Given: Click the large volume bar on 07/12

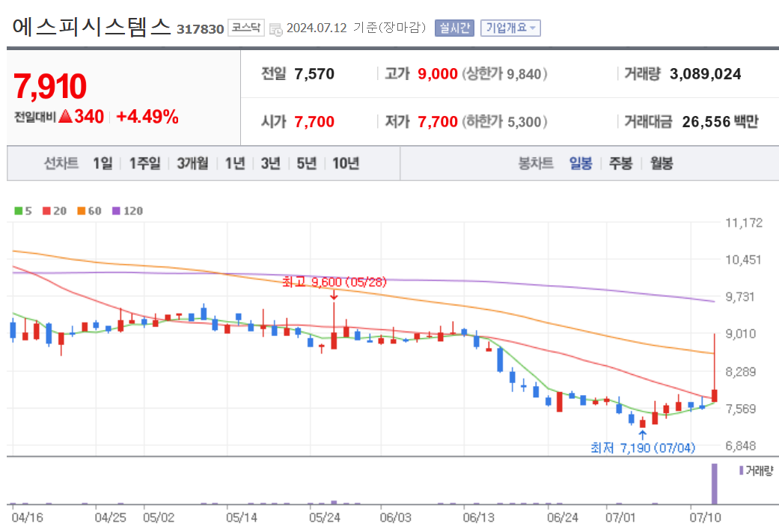Looking at the screenshot, I should (x=715, y=484).
